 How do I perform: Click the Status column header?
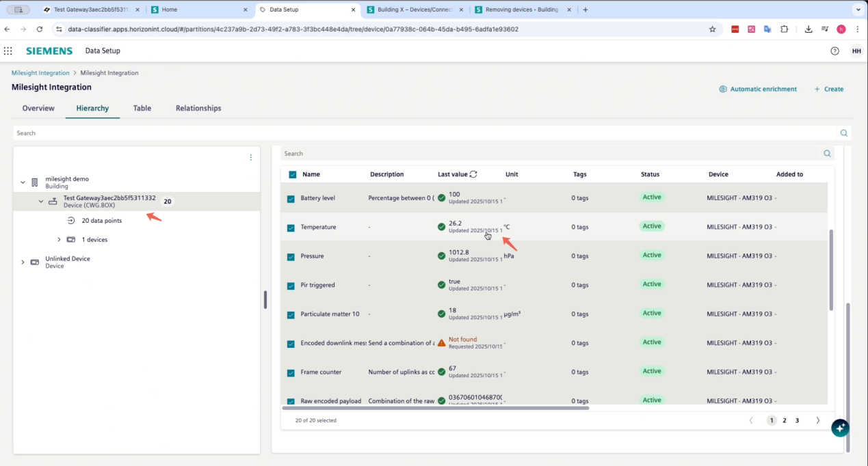tap(650, 174)
